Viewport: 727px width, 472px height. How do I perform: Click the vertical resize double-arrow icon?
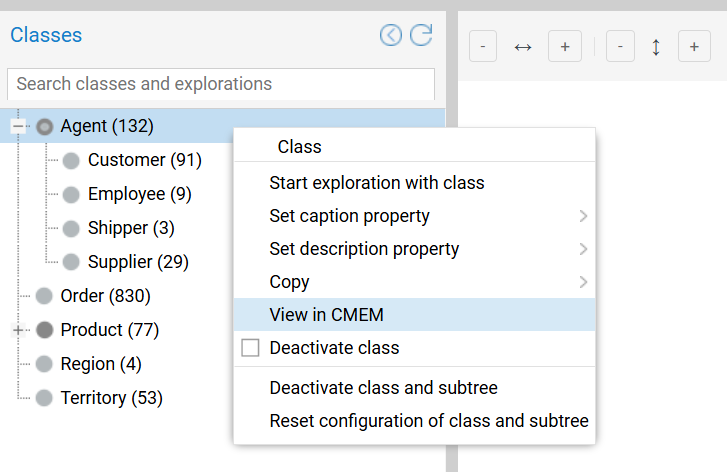pyautogui.click(x=656, y=47)
